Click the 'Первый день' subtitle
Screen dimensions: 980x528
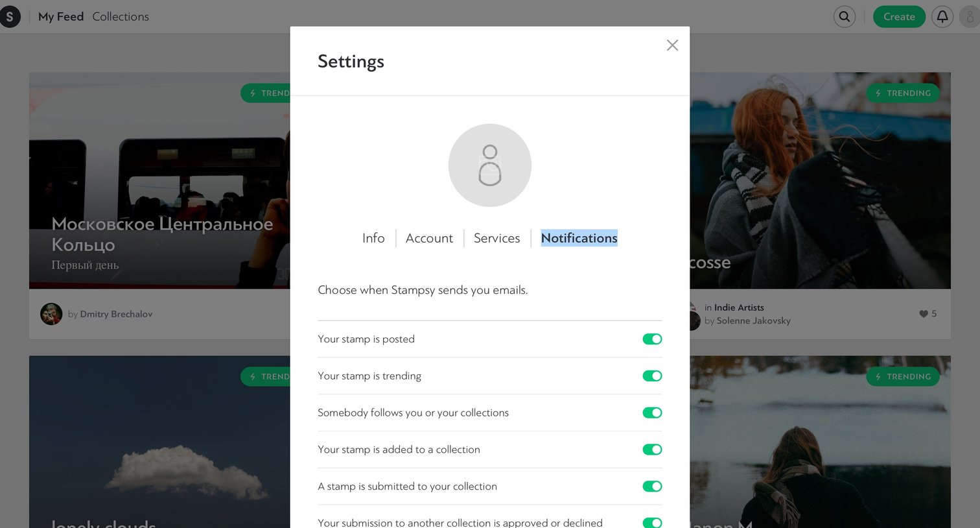tap(85, 265)
